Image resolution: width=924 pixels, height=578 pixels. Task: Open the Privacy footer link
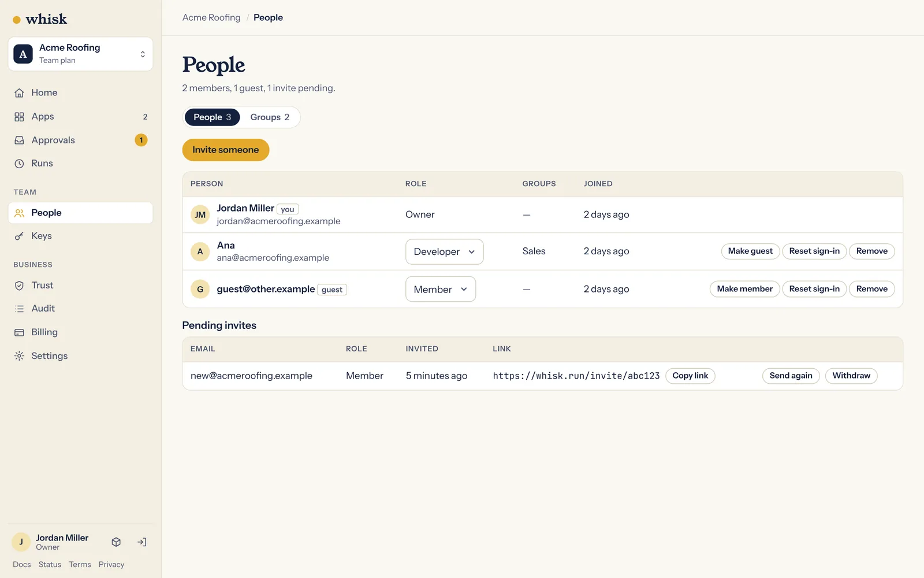coord(111,565)
